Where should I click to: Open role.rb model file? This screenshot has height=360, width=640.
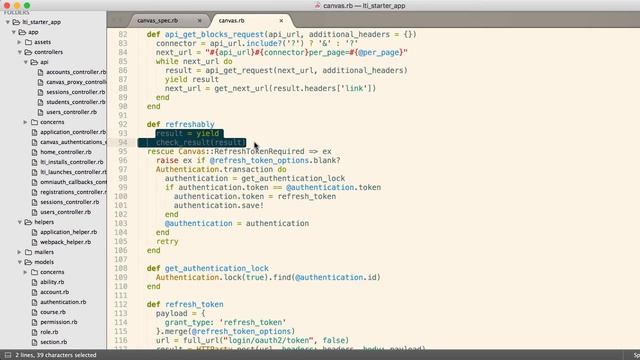pyautogui.click(x=49, y=332)
